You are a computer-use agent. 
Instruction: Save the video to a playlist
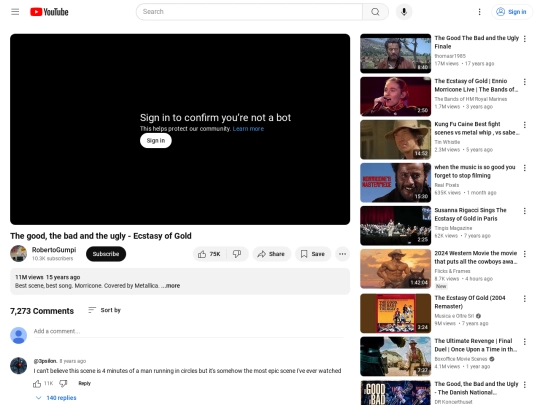point(313,254)
